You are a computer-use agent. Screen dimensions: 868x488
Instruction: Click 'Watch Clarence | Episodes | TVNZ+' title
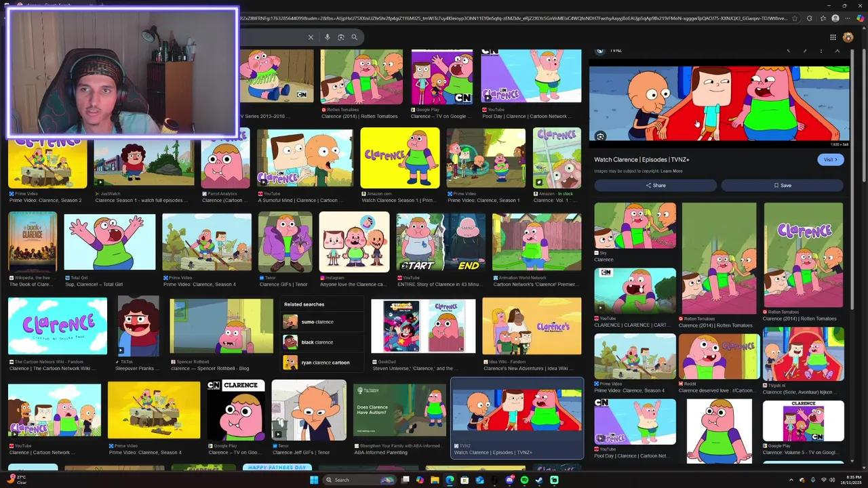point(642,159)
